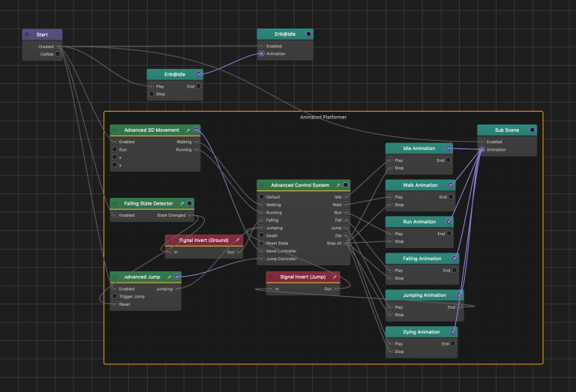Click the pencil icon on Signal Invert (Ground)

pos(236,241)
